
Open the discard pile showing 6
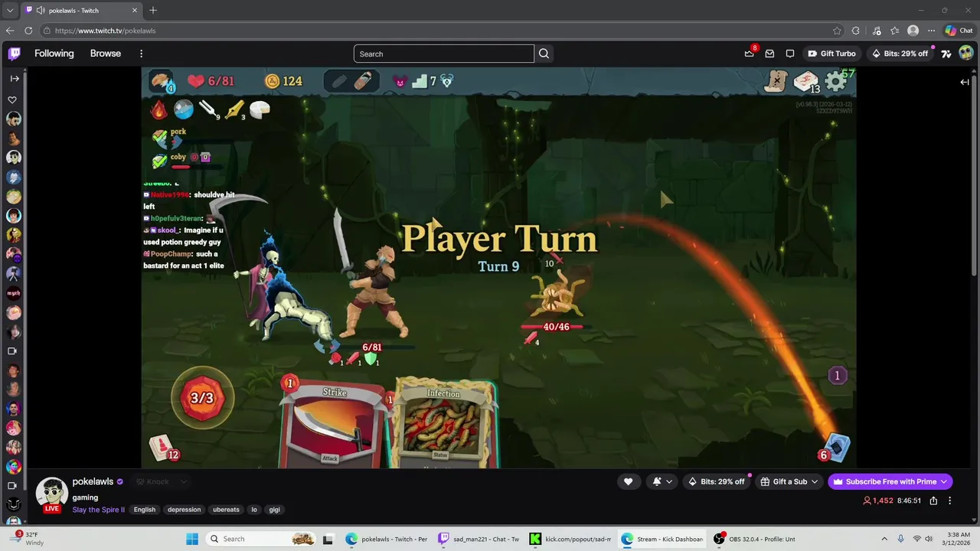pyautogui.click(x=835, y=448)
